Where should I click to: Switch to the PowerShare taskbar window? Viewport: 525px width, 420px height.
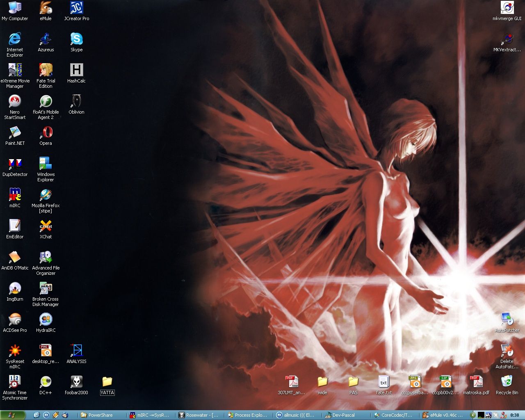pyautogui.click(x=102, y=415)
